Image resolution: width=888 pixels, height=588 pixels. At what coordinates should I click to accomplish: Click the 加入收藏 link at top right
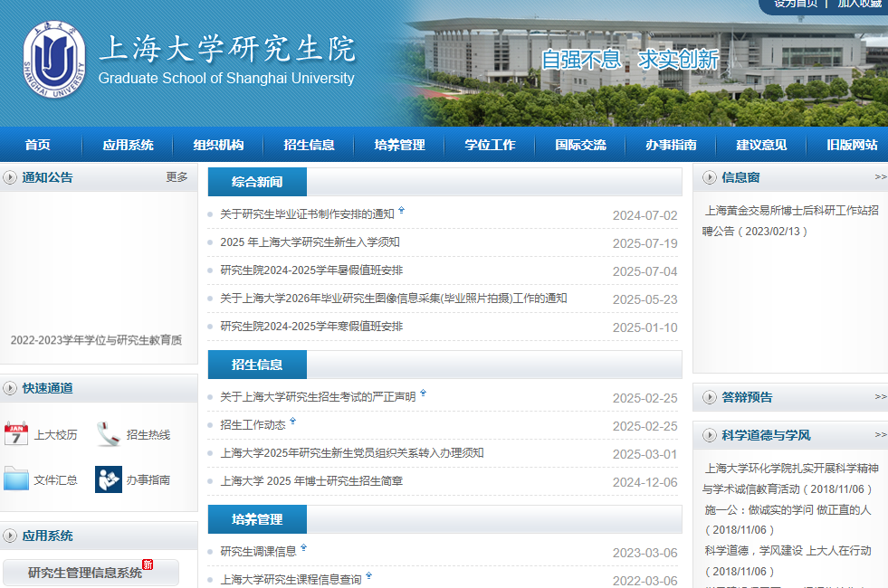[858, 4]
